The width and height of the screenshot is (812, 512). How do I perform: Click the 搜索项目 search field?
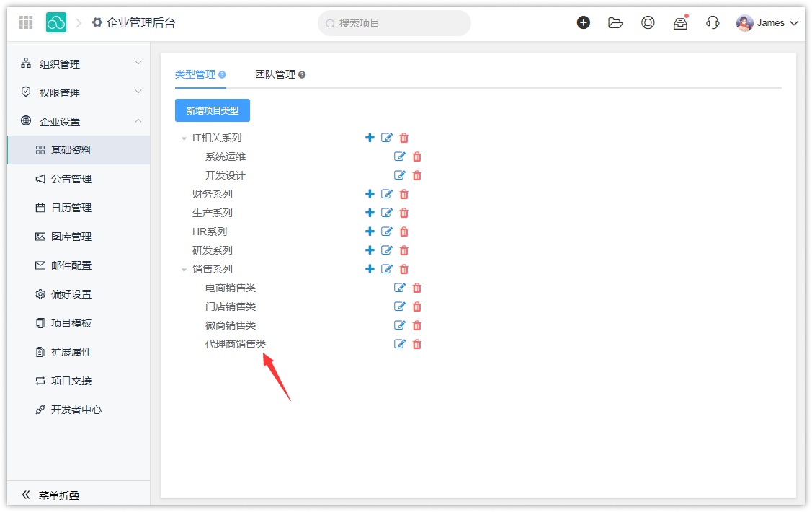pos(394,23)
